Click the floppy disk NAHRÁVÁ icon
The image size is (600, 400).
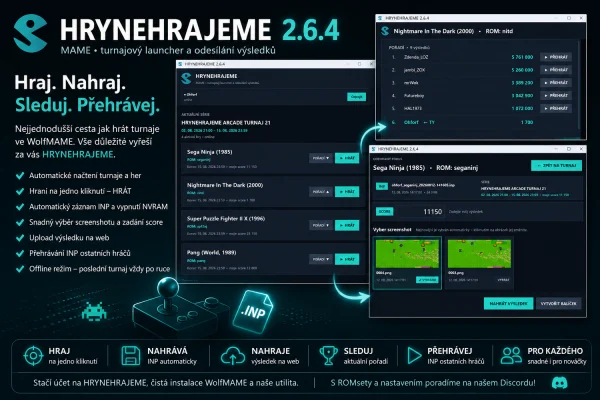(131, 356)
